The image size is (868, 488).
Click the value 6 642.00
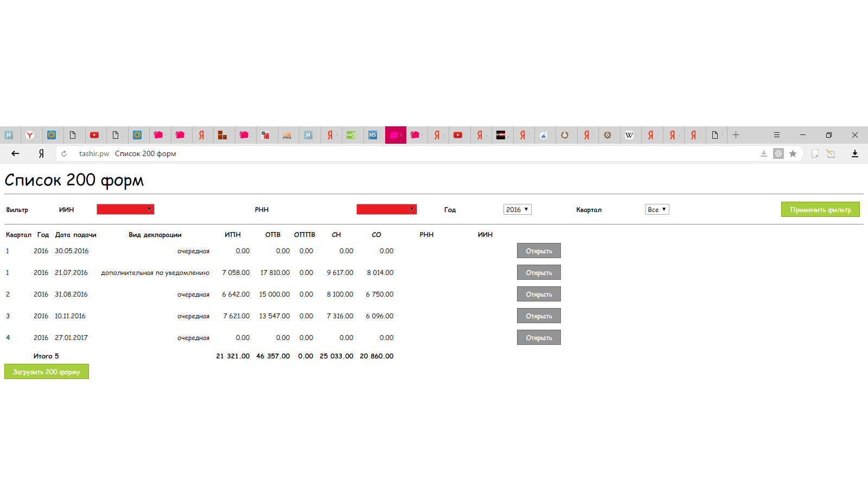coord(236,294)
